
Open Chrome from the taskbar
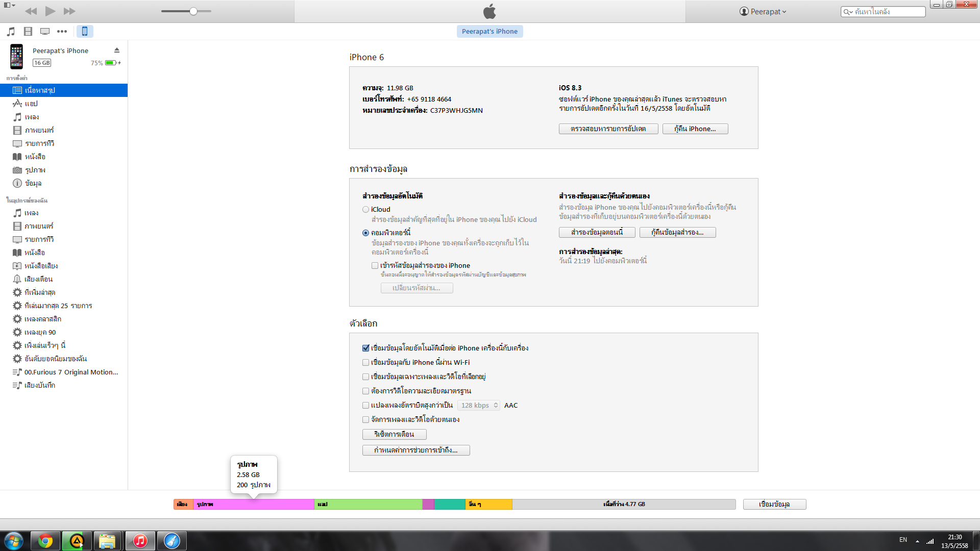(x=45, y=541)
